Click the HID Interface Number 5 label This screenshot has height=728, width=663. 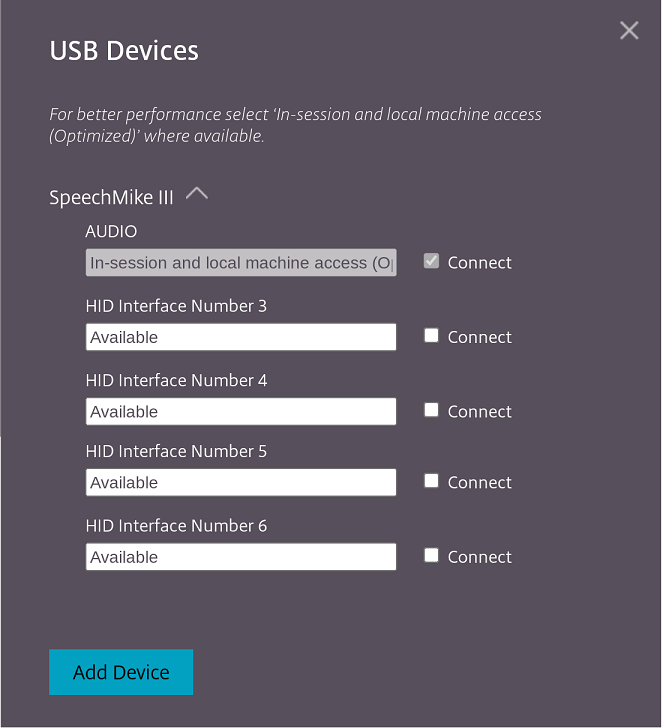(176, 451)
